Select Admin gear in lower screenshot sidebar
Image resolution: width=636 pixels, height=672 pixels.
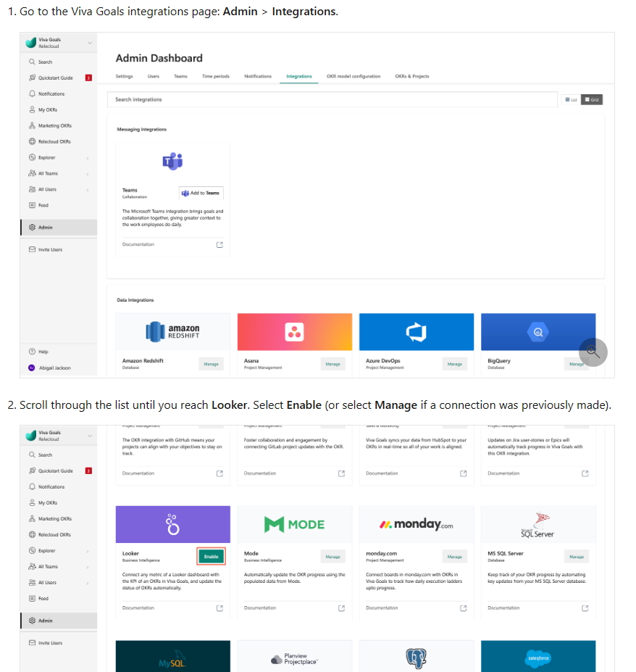[x=32, y=621]
